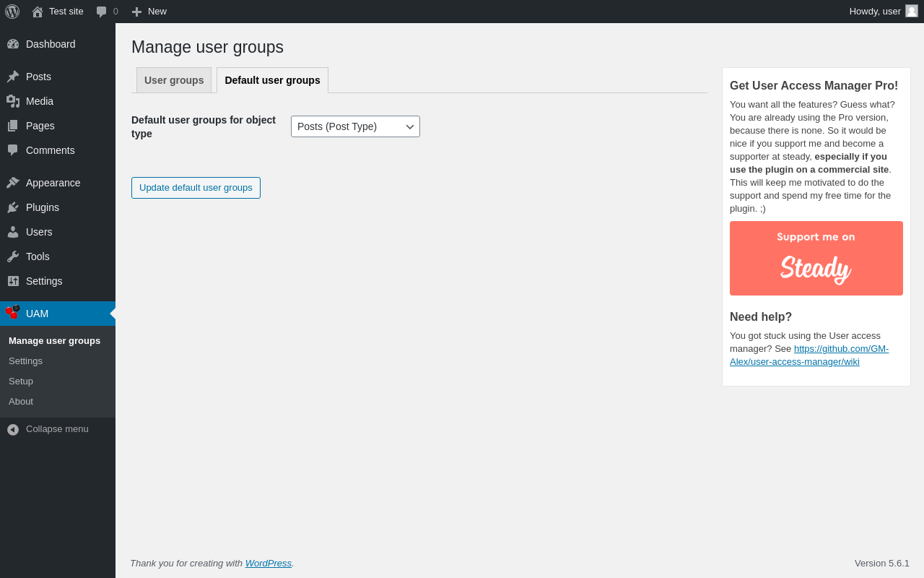The image size is (924, 578).
Task: Switch to the User groups tab
Action: click(x=174, y=80)
